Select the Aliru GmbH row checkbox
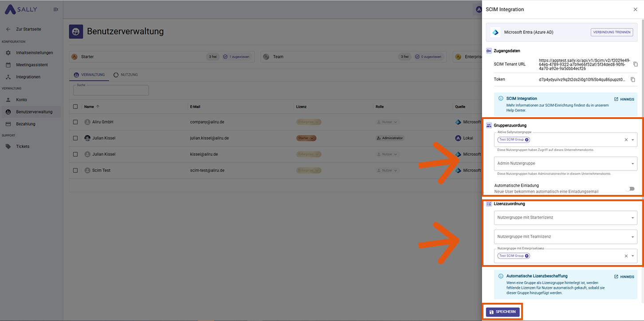Screen dimensions: 644x321 click(75, 122)
